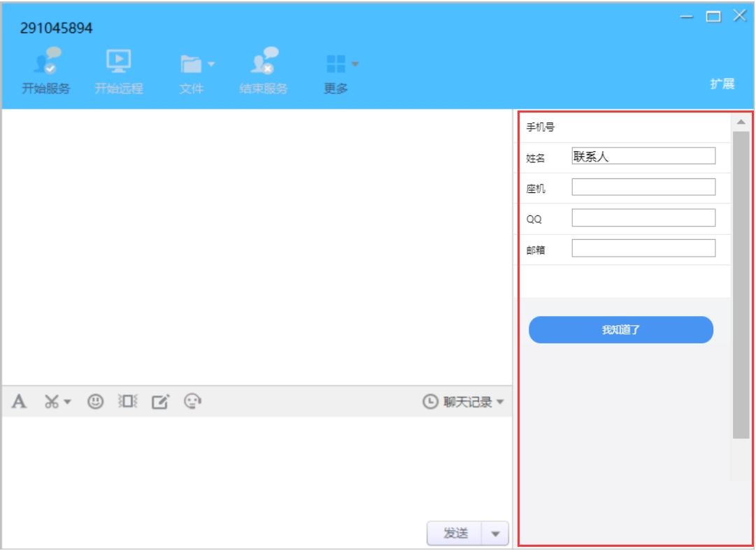Screen dimensions: 756x551
Task: Click the 发送 send button
Action: point(455,534)
